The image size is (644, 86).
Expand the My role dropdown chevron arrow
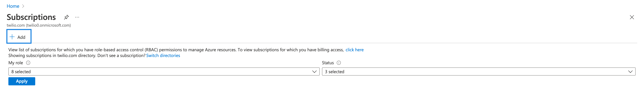click(314, 72)
